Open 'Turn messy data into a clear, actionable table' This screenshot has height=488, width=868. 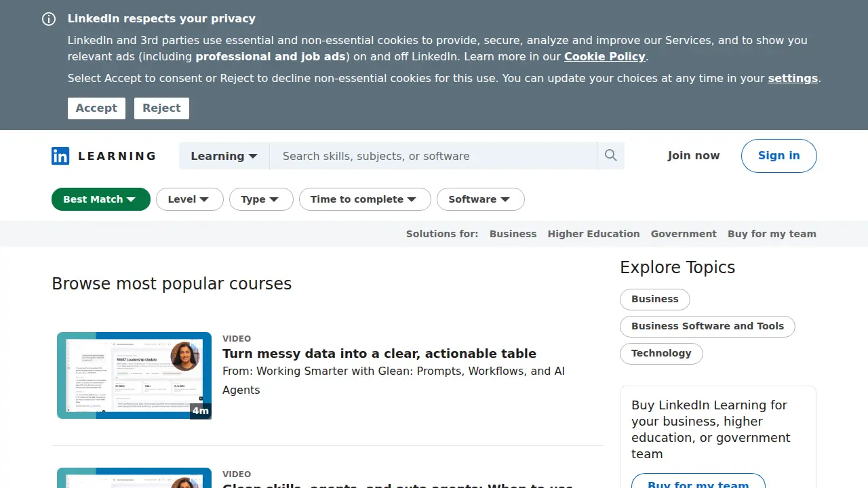(379, 353)
